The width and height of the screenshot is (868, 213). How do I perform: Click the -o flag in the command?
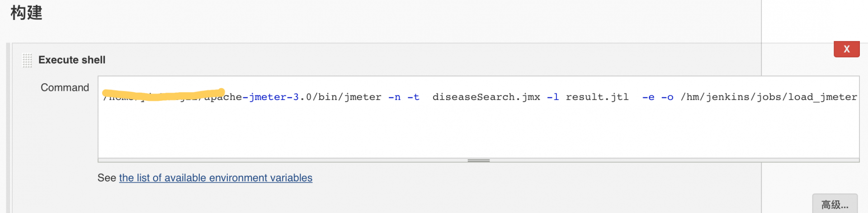[x=667, y=97]
